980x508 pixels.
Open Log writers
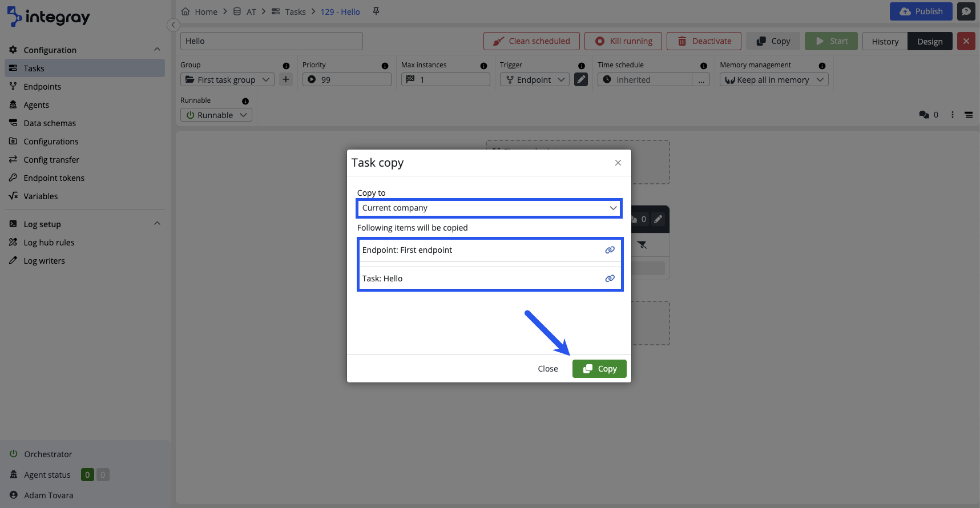pos(84,261)
